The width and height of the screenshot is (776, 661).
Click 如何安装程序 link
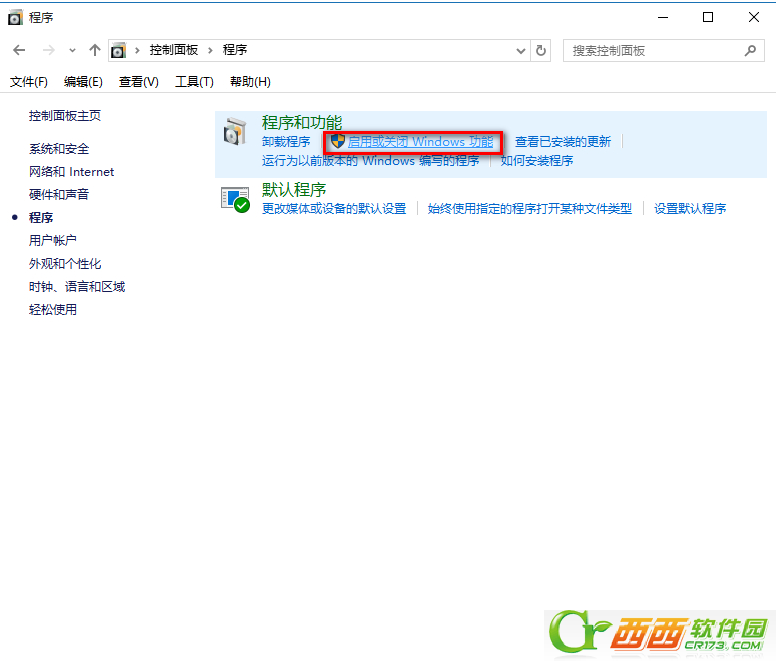click(x=537, y=160)
